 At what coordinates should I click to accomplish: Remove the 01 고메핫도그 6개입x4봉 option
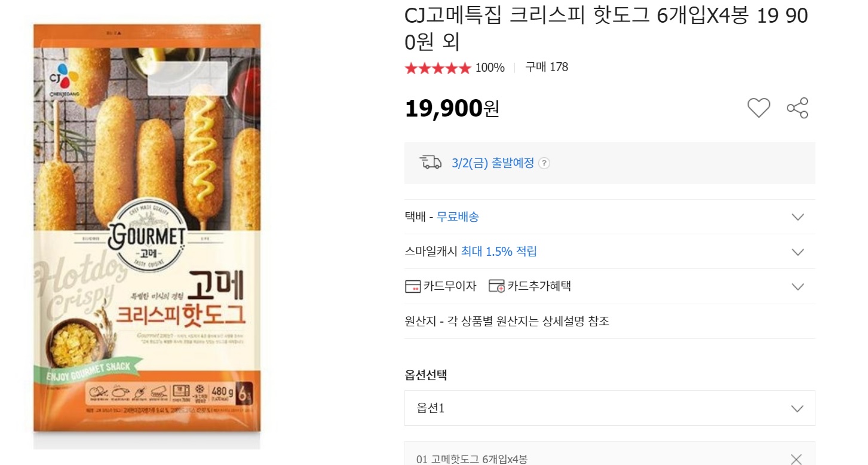pos(796,459)
